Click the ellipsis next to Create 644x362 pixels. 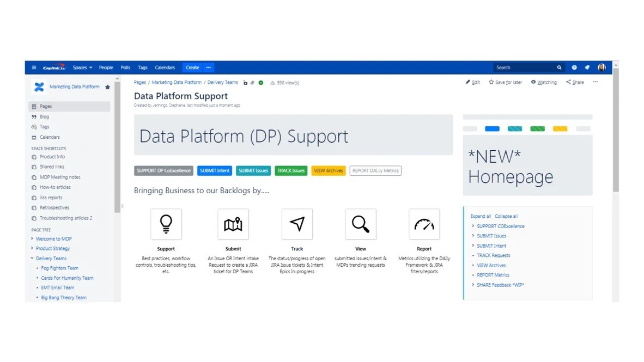209,68
